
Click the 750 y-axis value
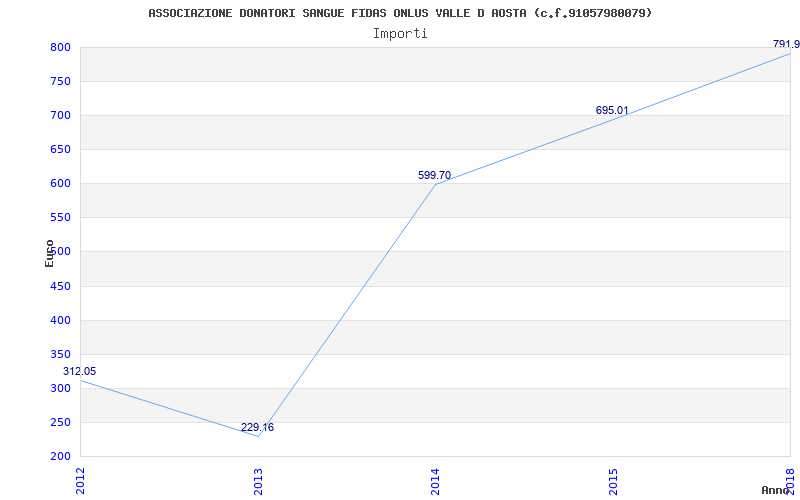[x=60, y=82]
